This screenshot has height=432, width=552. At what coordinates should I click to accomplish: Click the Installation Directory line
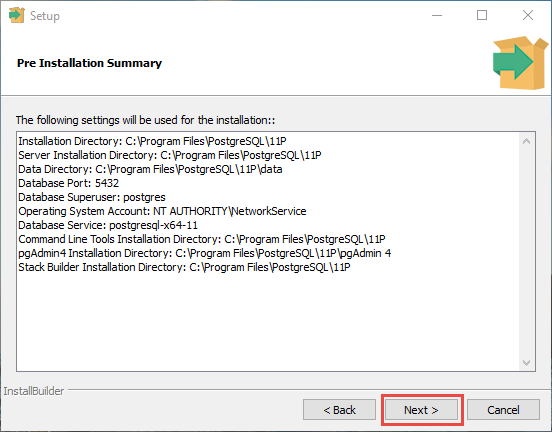tap(152, 141)
